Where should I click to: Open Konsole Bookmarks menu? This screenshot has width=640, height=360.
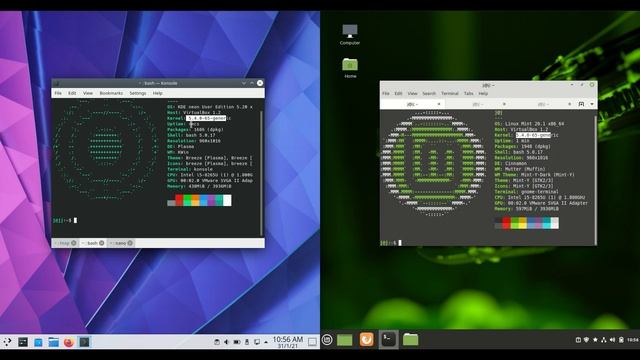coord(111,93)
